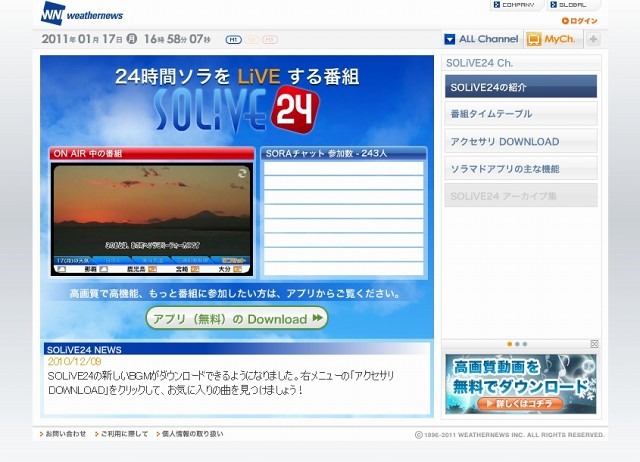The width and height of the screenshot is (640, 462).
Task: Click the SOLiVE24 NEWS heading
Action: click(84, 350)
